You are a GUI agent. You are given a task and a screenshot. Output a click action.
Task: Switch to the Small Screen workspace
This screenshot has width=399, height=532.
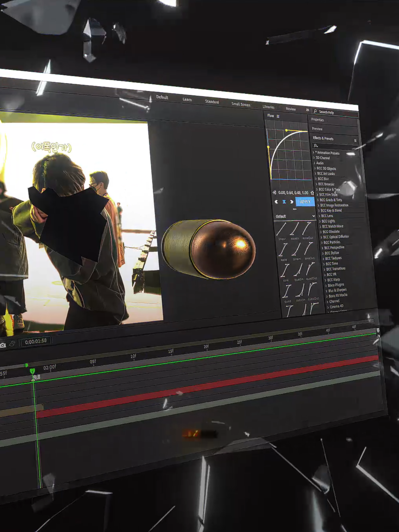[x=241, y=104]
